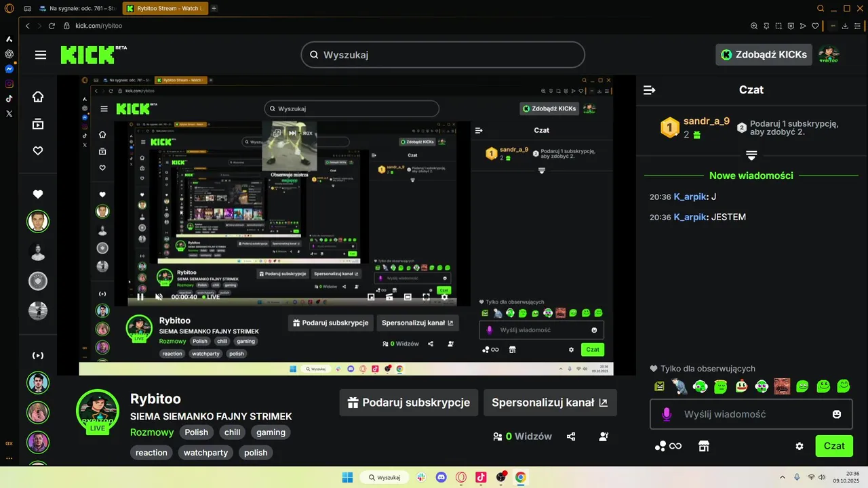Open the Rybitoo LIVE channel avatar
Image resolution: width=868 pixels, height=488 pixels.
point(98,411)
